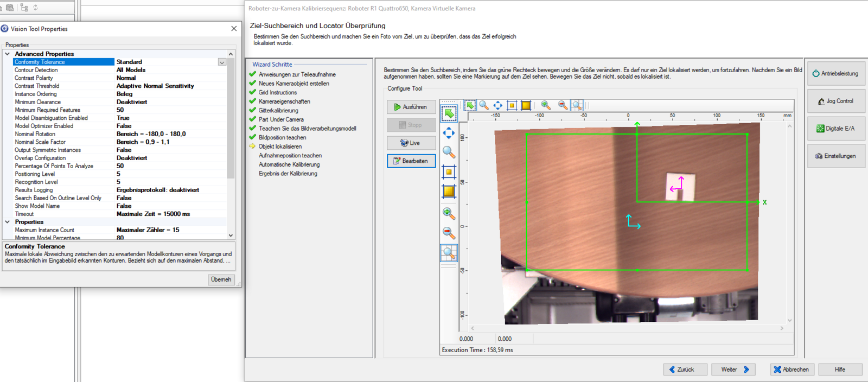Start Live camera view
Screen dimensions: 868x382
[411, 143]
